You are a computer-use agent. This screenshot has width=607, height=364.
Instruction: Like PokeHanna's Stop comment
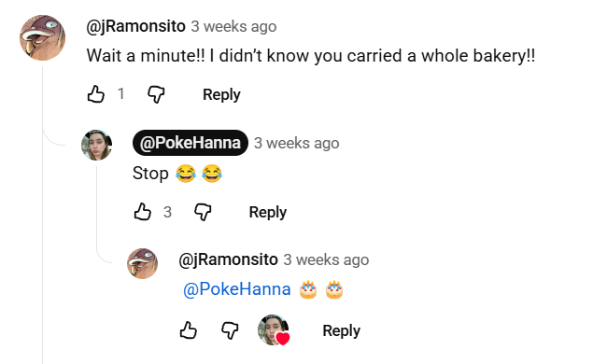(142, 212)
